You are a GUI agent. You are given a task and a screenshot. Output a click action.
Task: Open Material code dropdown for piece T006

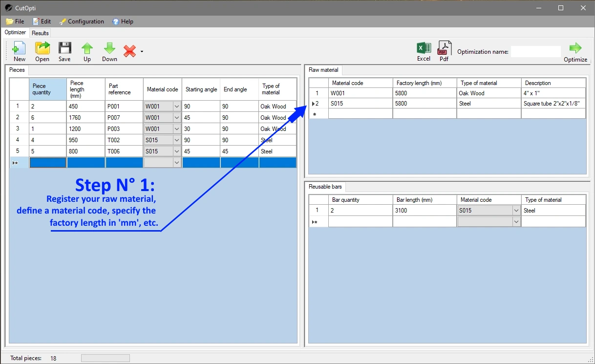pos(176,151)
